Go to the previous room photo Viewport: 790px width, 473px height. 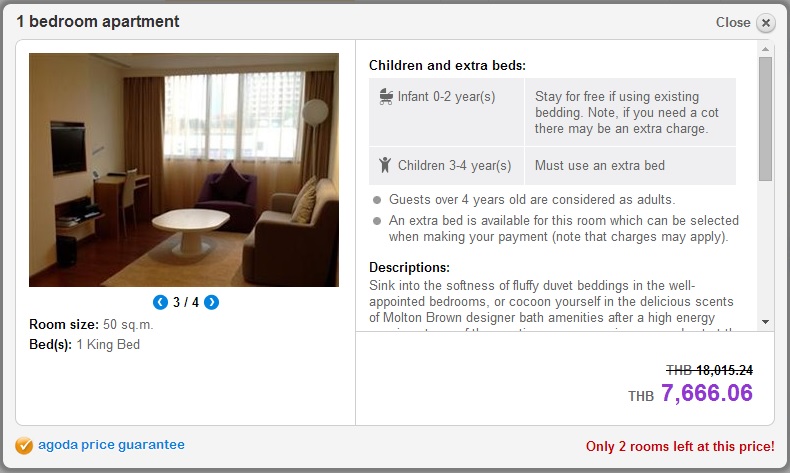[x=160, y=302]
